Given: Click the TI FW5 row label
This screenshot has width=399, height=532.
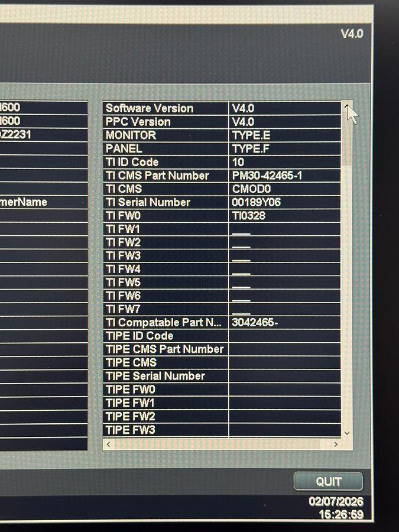Looking at the screenshot, I should pyautogui.click(x=123, y=283).
